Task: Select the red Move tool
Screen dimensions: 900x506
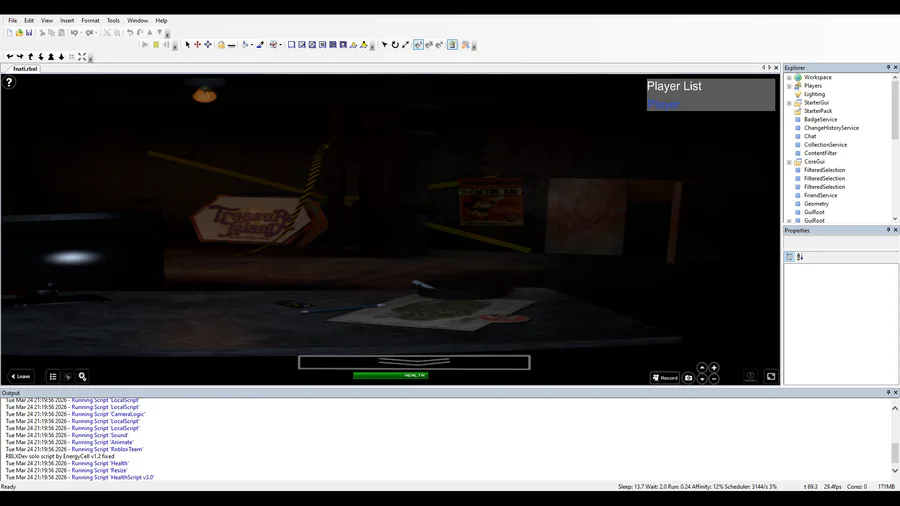Action: (197, 45)
